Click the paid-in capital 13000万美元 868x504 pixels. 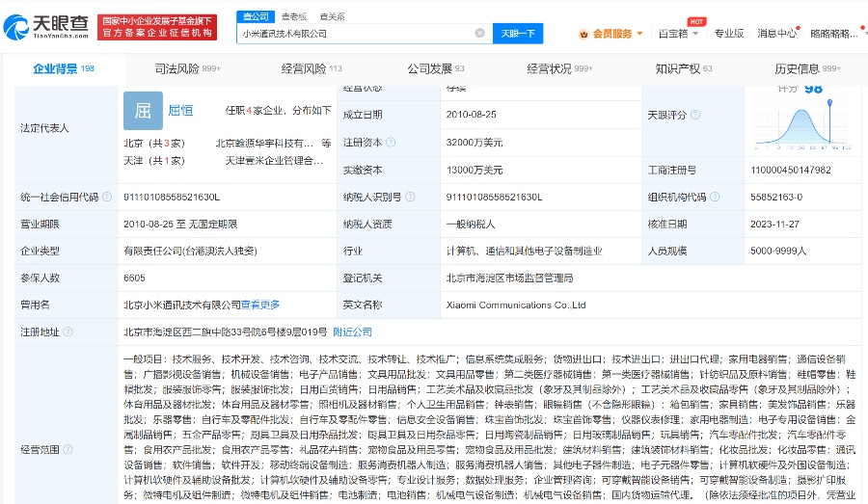[x=475, y=170]
